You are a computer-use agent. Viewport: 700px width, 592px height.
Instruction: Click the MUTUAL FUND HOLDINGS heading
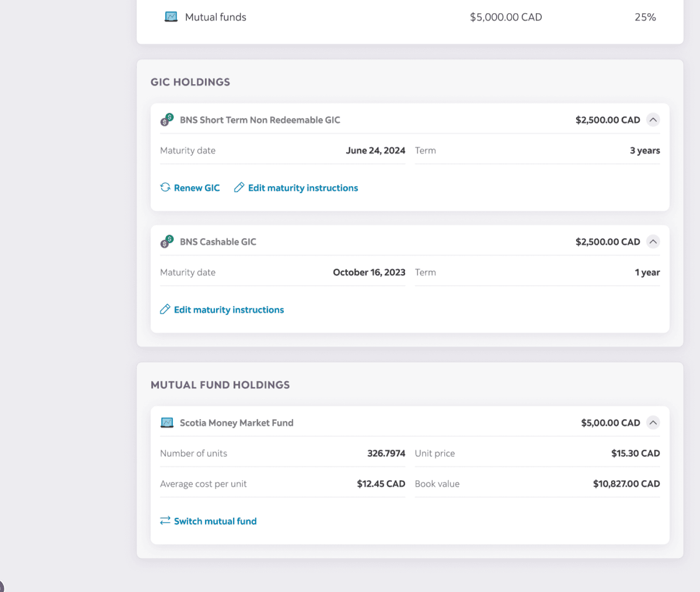(x=220, y=385)
